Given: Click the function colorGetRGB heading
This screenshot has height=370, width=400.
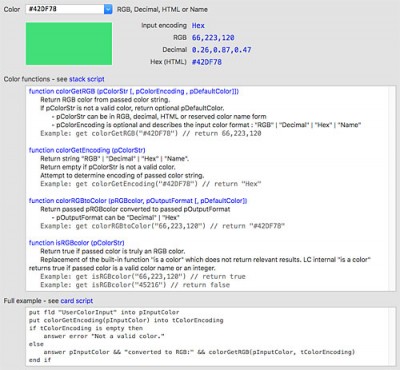Looking at the screenshot, I should click(134, 91).
